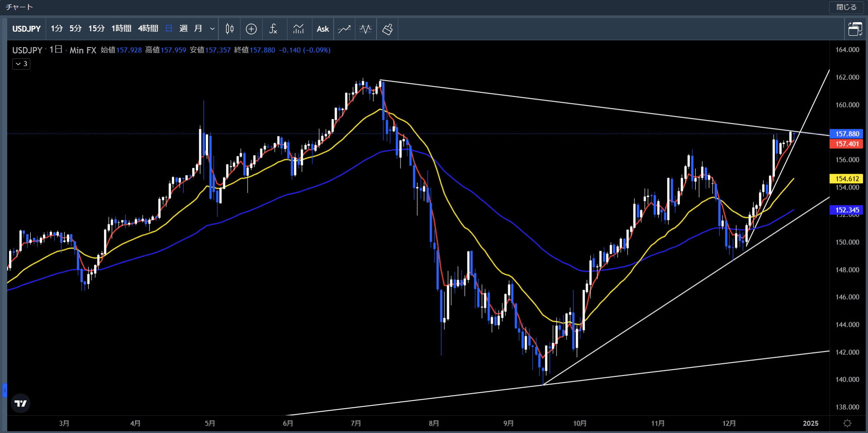
Task: Click the 閉じる close button
Action: [846, 7]
